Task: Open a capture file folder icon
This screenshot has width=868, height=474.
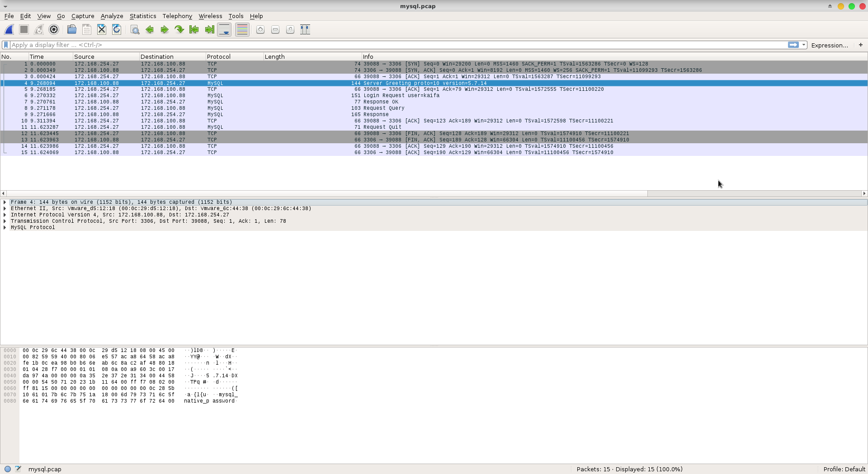Action: (x=71, y=30)
